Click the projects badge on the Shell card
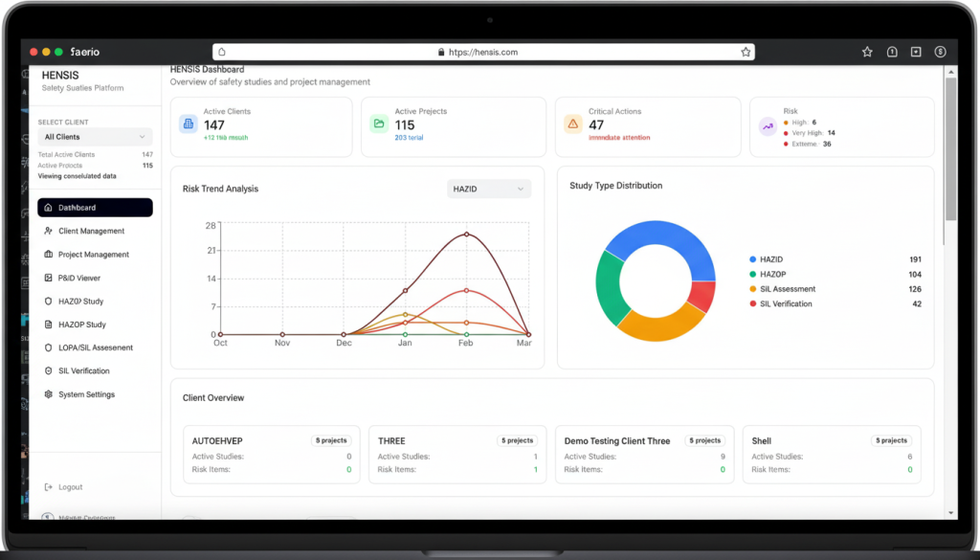 [x=890, y=440]
